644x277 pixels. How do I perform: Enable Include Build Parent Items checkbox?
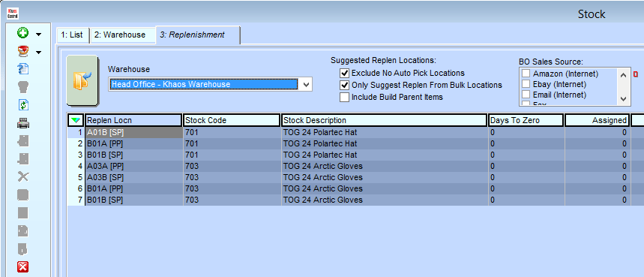(344, 98)
